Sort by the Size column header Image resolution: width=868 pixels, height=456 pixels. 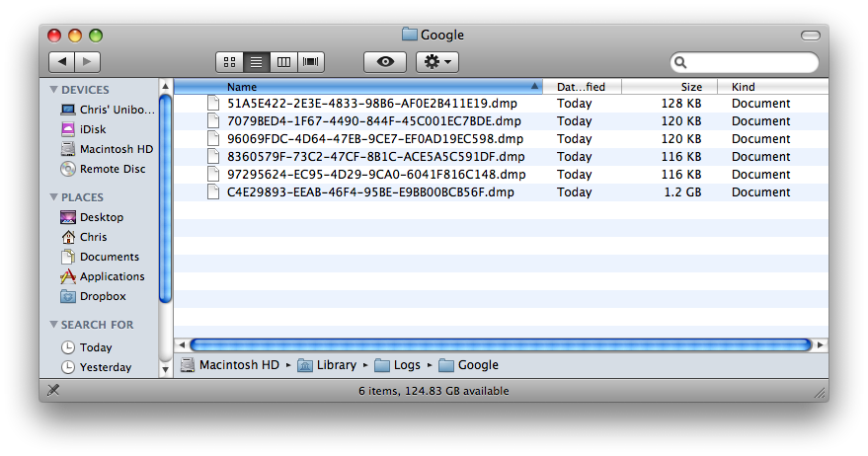[670, 86]
